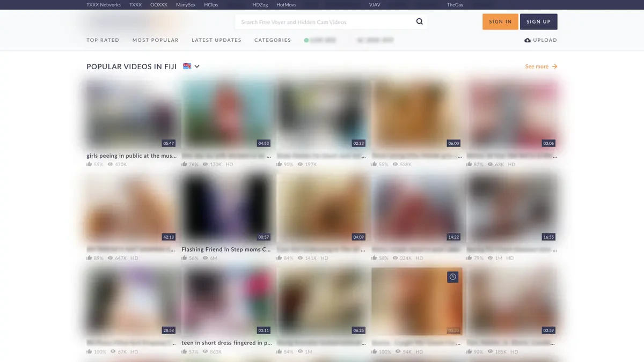644x362 pixels.
Task: Click the eye icon beside 6M views
Action: pyautogui.click(x=206, y=258)
